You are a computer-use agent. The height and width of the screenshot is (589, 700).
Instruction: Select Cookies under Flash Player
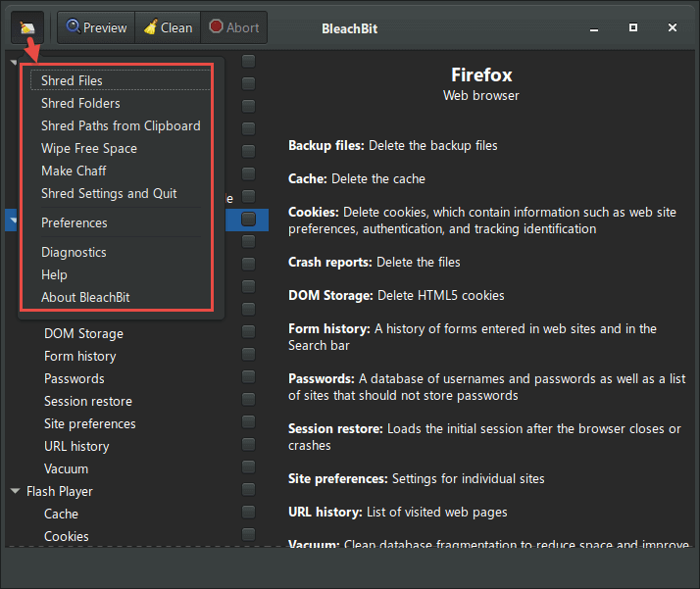pos(66,536)
